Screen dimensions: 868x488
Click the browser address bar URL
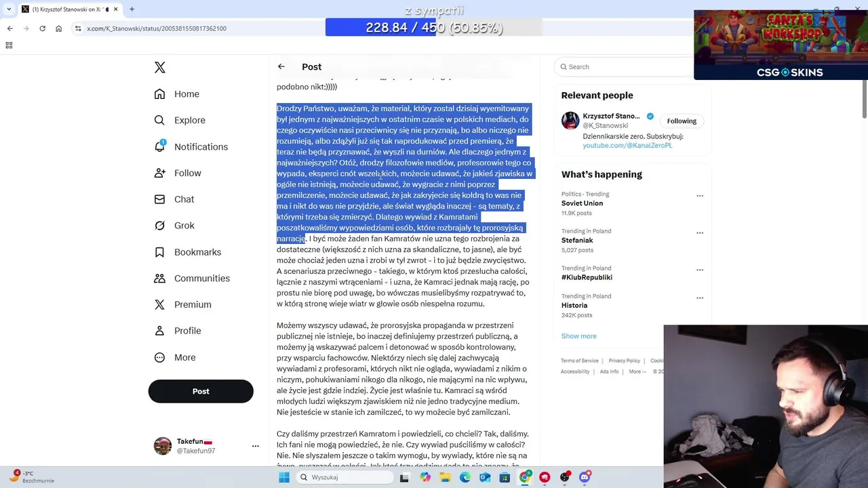click(x=157, y=28)
